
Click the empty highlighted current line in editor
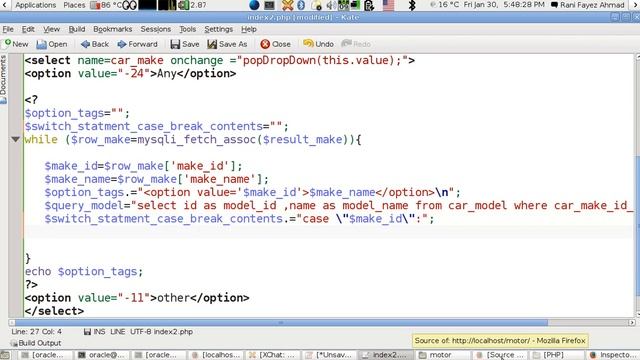point(329,232)
